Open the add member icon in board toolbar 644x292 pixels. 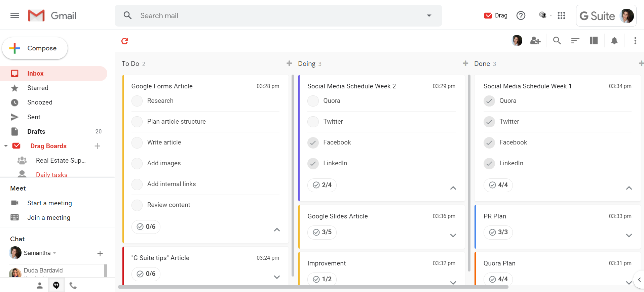tap(535, 41)
